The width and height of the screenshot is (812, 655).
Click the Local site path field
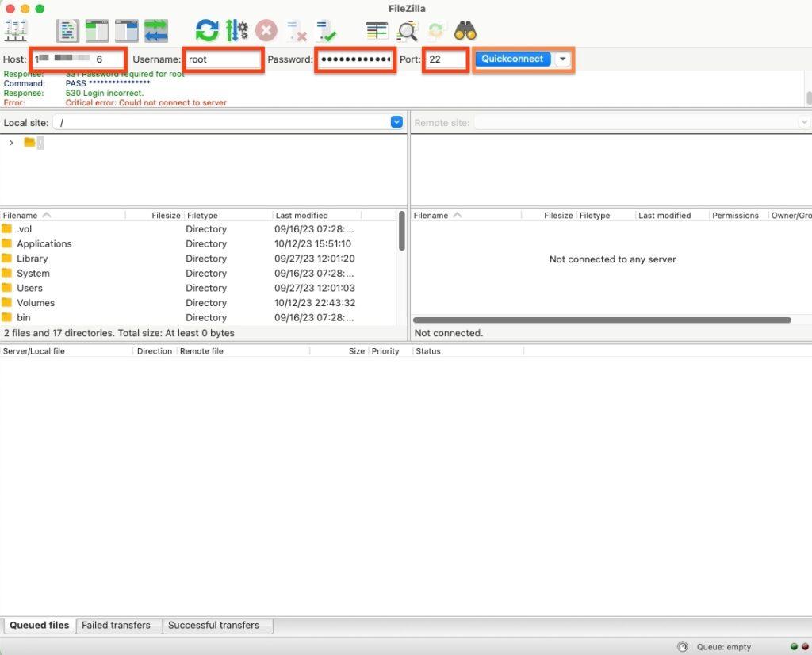point(222,122)
